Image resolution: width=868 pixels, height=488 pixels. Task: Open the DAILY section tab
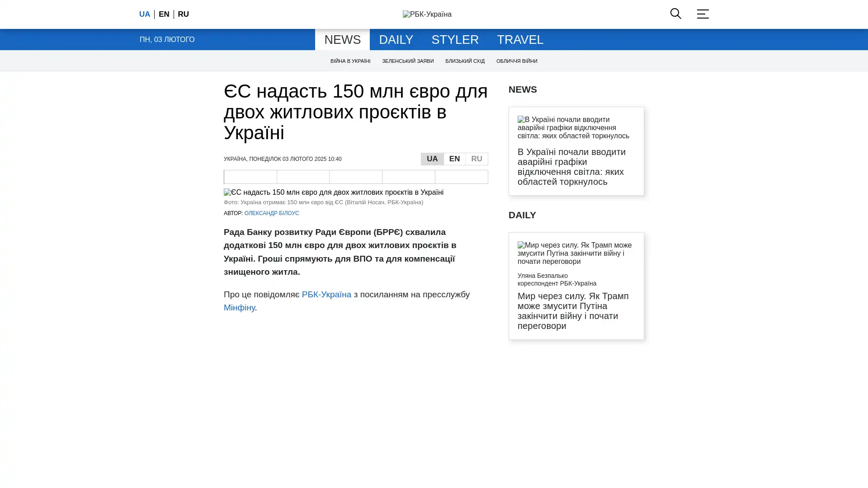click(x=396, y=40)
